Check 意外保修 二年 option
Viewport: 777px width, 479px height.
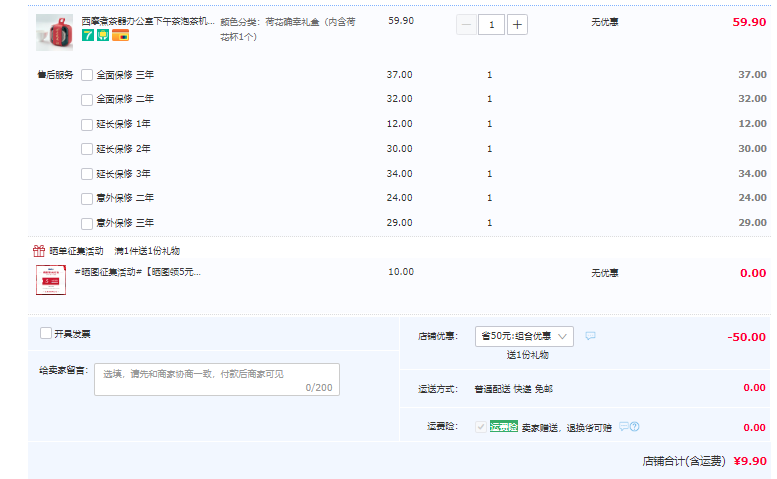(87, 199)
